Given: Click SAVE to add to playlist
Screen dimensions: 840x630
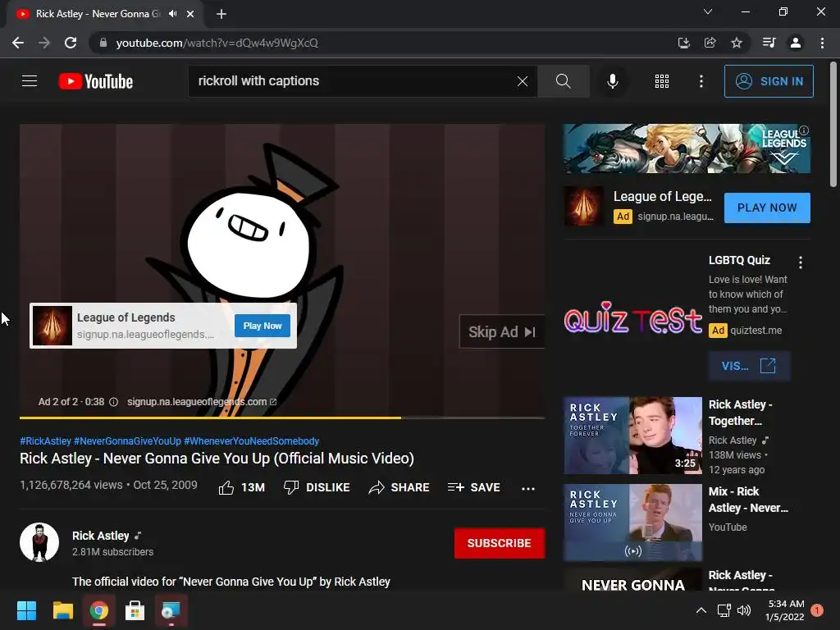Looking at the screenshot, I should [474, 487].
